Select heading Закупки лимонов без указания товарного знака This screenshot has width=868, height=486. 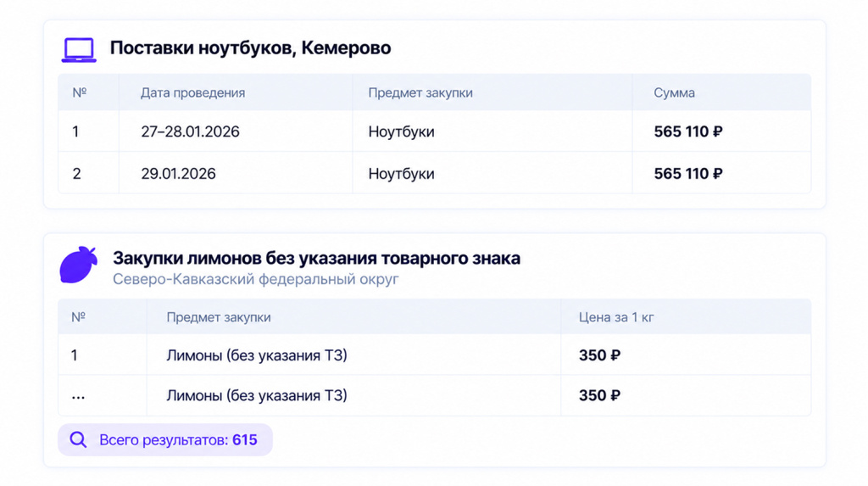pos(317,258)
